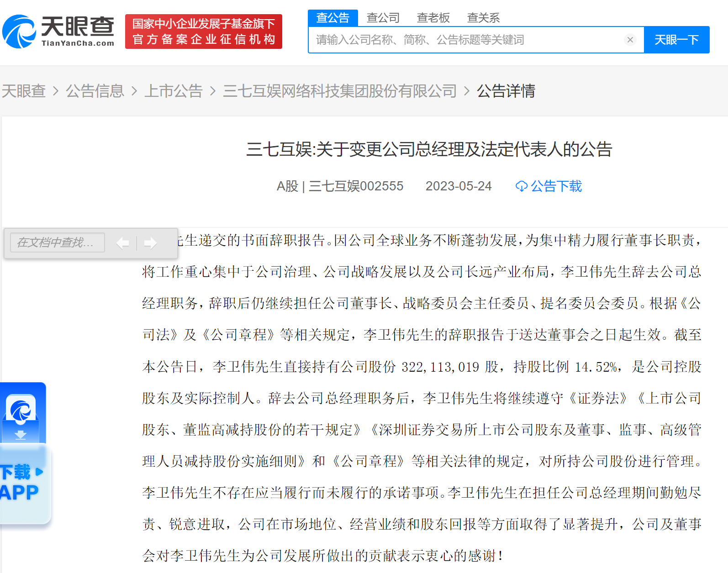Click the 14.52% shareholding figure

(x=596, y=367)
